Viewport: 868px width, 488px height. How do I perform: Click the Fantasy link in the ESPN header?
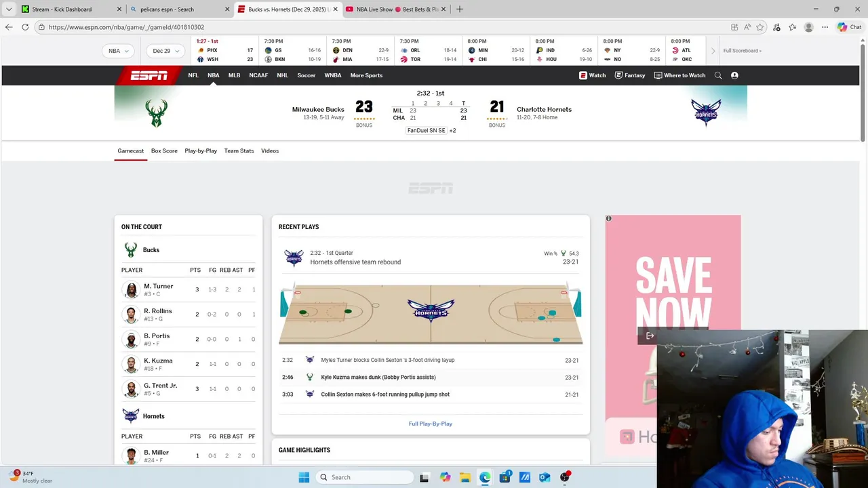(x=630, y=75)
